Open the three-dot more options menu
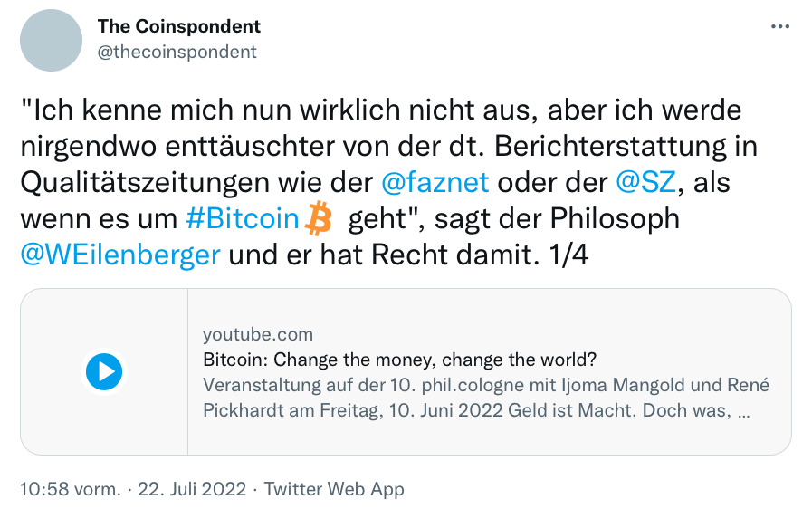812x509 pixels. [x=780, y=26]
